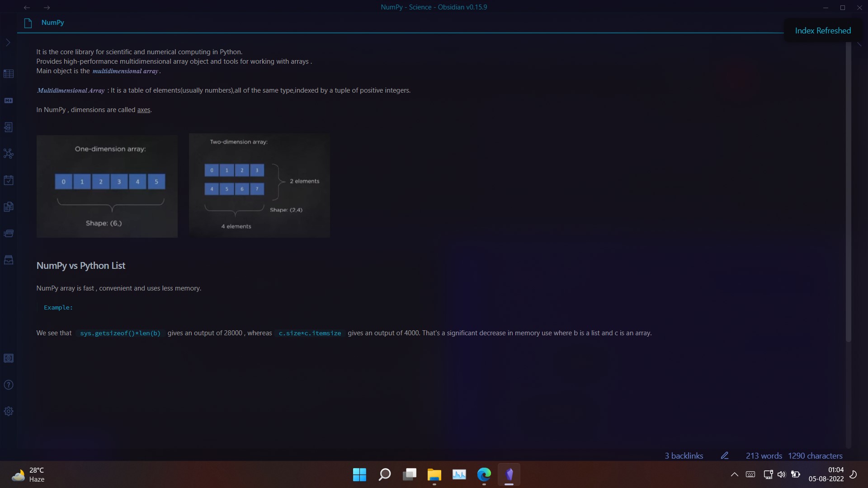Expand hidden tray icons with the chevron
The width and height of the screenshot is (868, 488).
coord(735,474)
